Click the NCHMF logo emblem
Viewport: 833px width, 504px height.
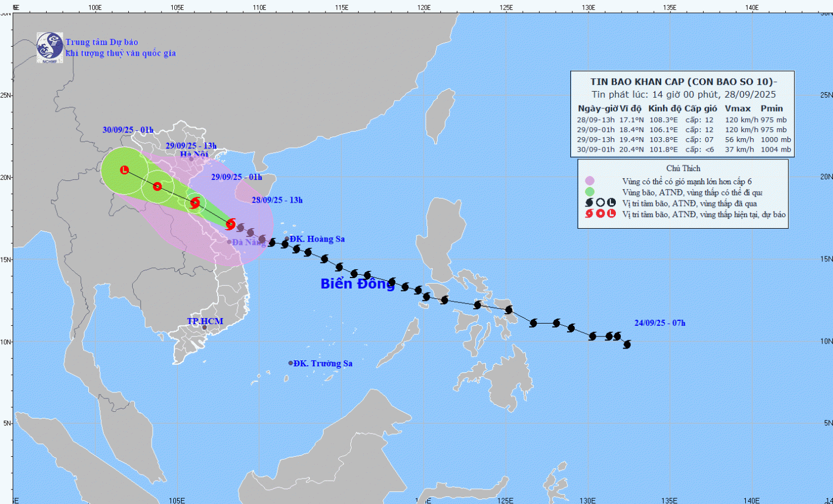49,47
